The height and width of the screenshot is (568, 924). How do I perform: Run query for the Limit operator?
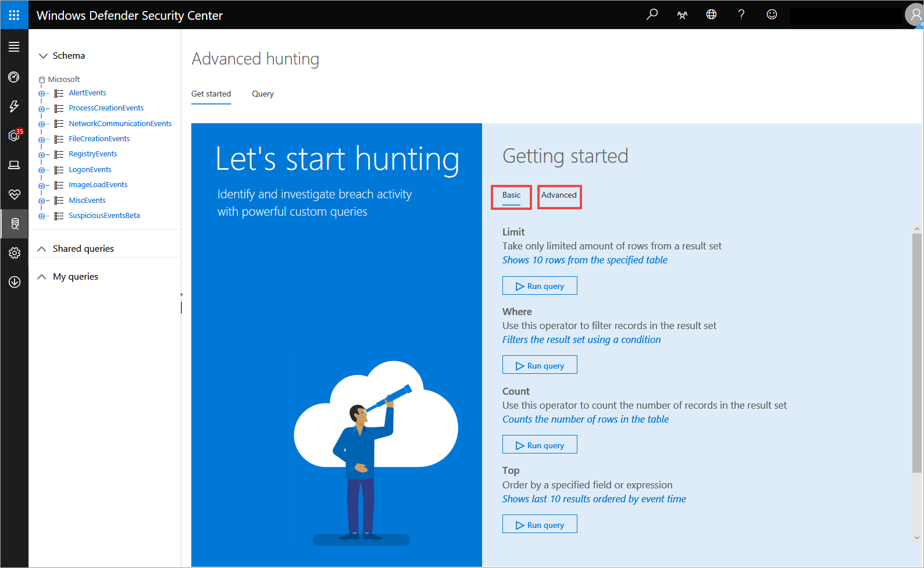point(540,286)
